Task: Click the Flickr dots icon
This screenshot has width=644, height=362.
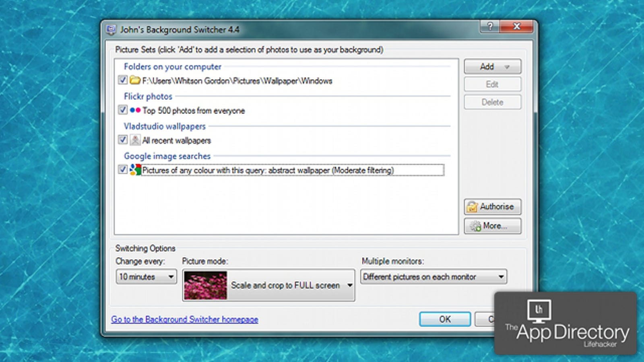Action: (x=135, y=110)
